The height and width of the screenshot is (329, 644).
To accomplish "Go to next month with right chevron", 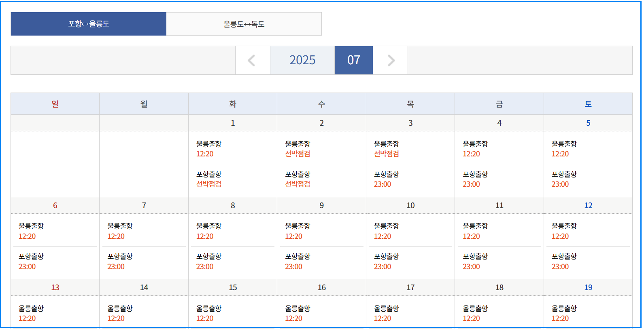I will pyautogui.click(x=391, y=60).
